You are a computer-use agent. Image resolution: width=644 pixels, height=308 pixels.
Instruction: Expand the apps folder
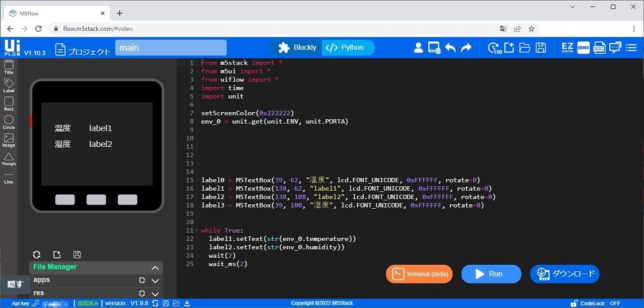155,281
